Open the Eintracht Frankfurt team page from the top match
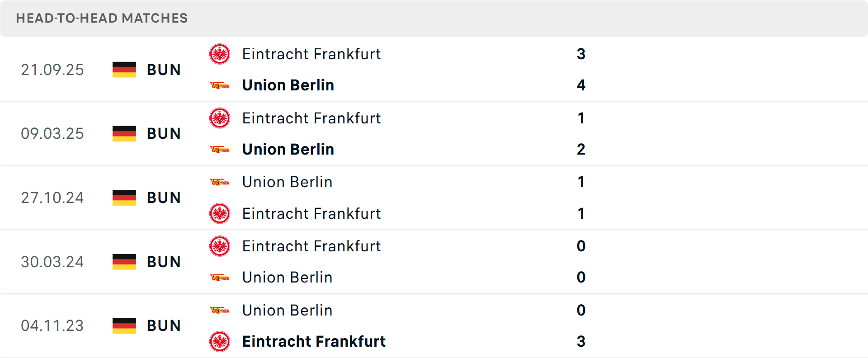The height and width of the screenshot is (358, 868). pyautogui.click(x=311, y=54)
